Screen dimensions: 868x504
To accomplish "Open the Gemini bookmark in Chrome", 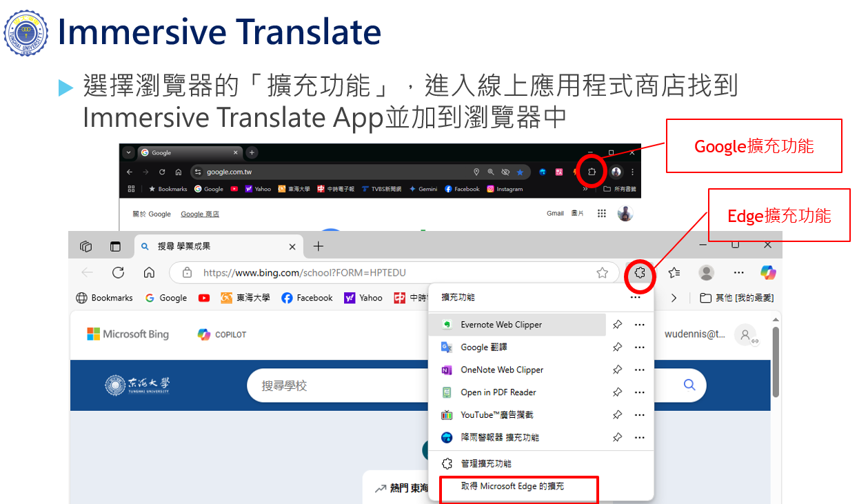I will (423, 189).
